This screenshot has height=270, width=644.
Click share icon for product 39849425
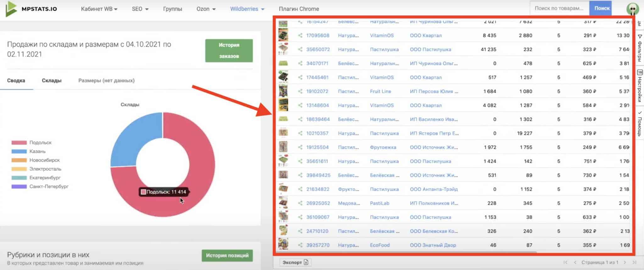[x=300, y=175]
